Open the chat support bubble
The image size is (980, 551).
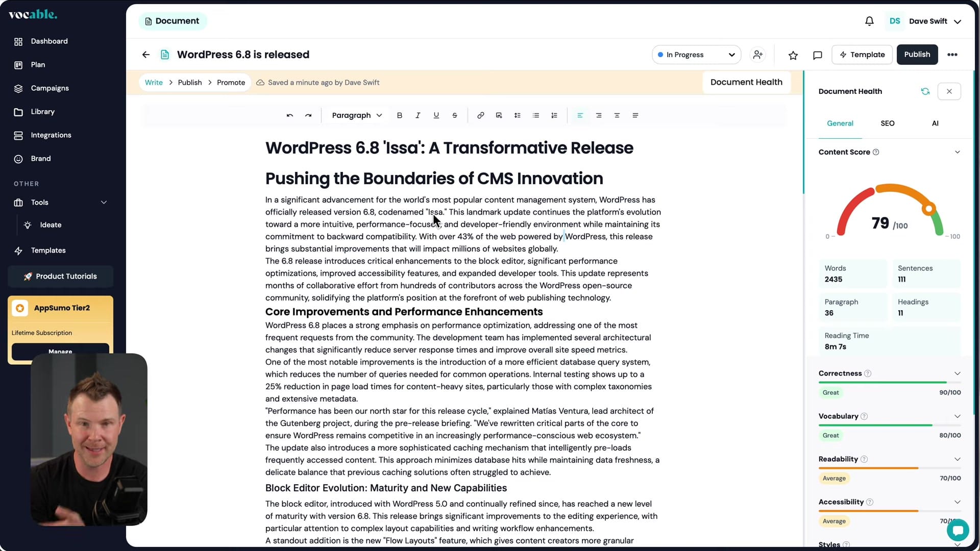[x=958, y=530]
